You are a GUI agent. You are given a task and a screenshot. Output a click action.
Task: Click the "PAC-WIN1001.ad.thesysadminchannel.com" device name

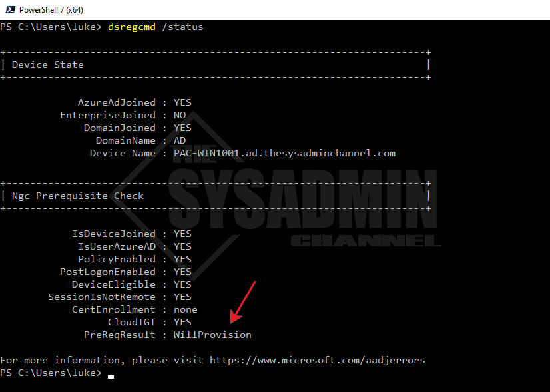284,153
